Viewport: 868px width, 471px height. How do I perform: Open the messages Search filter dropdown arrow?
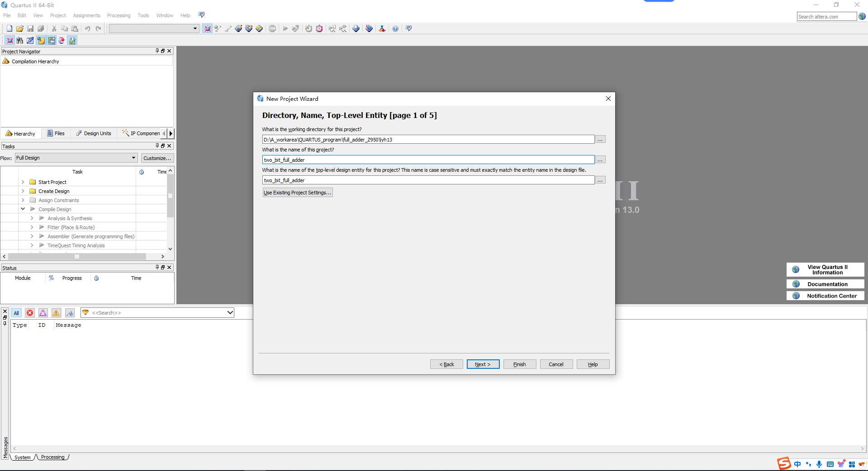pos(230,312)
